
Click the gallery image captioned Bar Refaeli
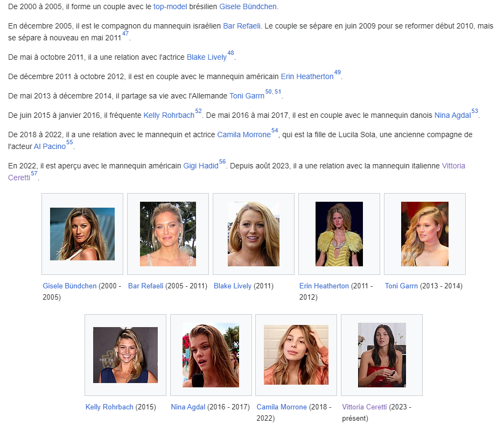[168, 234]
